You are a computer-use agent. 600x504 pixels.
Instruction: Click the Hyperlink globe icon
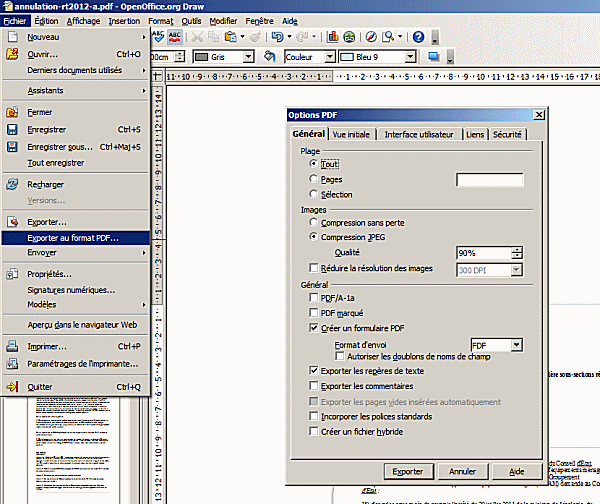[349, 37]
